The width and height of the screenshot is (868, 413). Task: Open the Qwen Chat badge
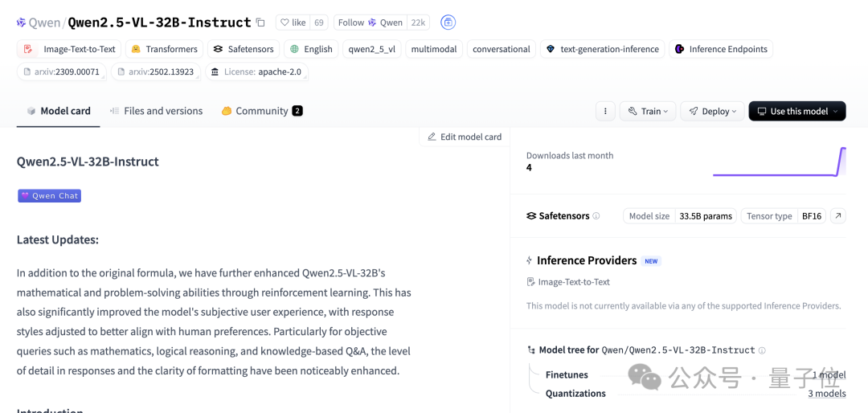pyautogui.click(x=50, y=196)
